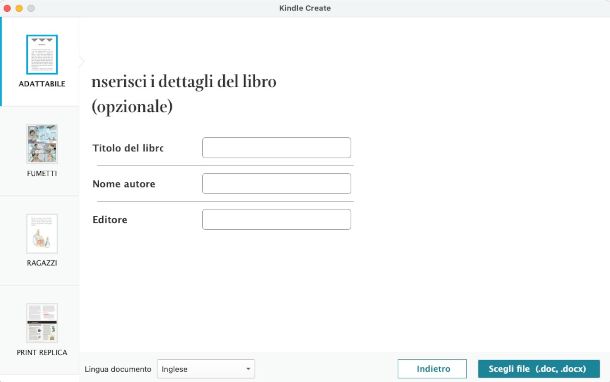Click the FUMETTI label in sidebar

[x=42, y=173]
